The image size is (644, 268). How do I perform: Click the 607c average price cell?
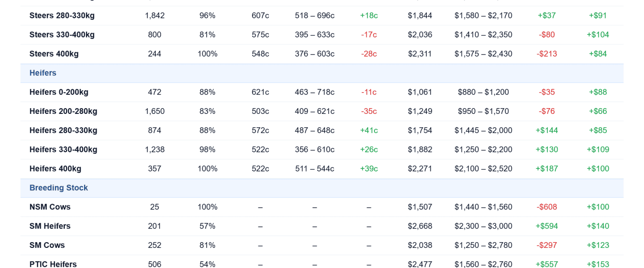(x=260, y=16)
